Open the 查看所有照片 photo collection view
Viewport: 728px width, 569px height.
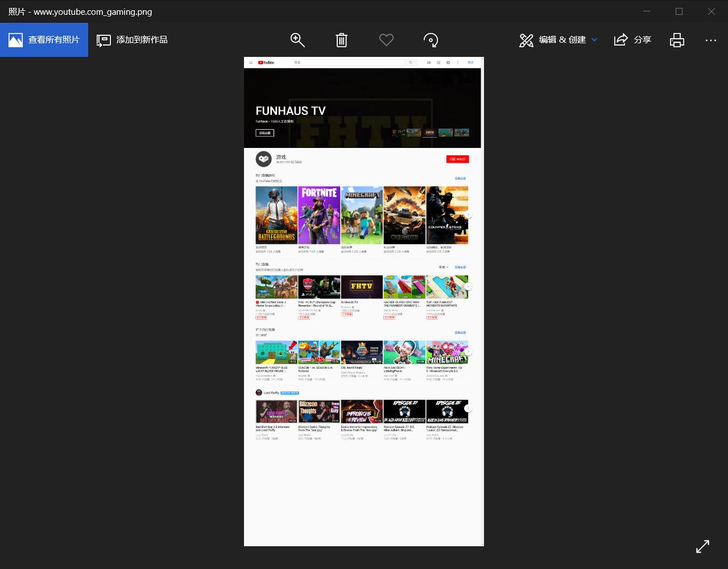[x=44, y=40]
